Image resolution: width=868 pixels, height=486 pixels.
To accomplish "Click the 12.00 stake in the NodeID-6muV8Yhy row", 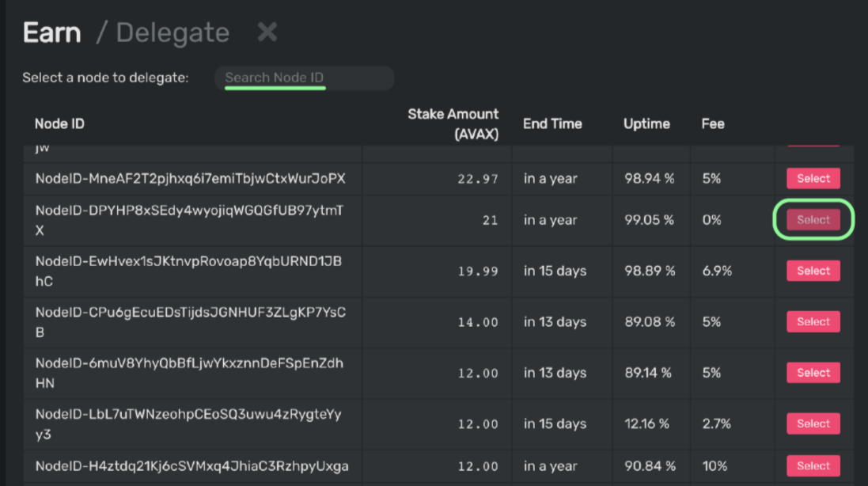I will [x=478, y=373].
